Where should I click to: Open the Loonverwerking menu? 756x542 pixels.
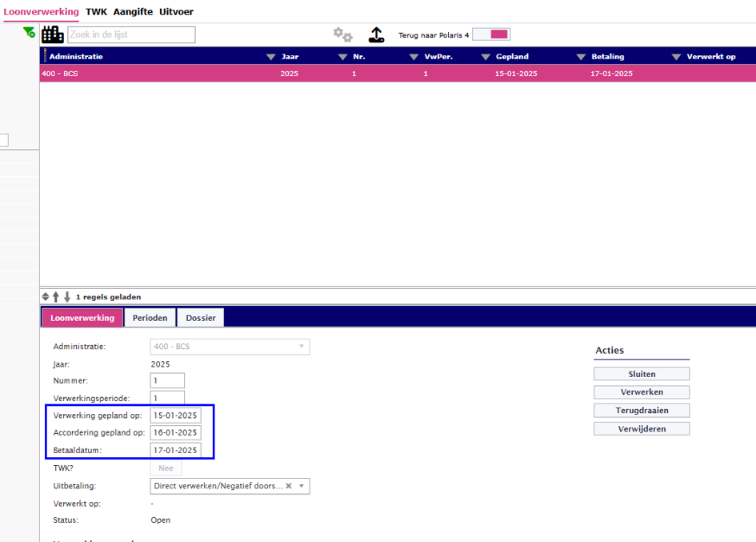41,11
